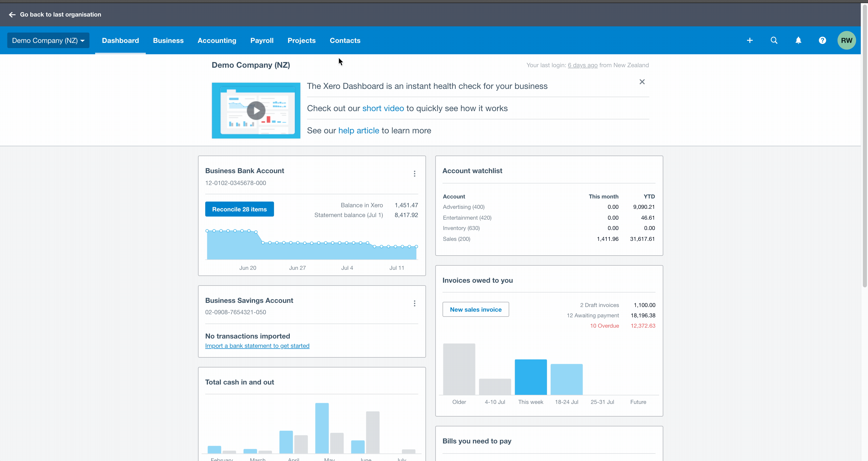Open Advertising (400) account
The width and height of the screenshot is (868, 461).
click(464, 207)
